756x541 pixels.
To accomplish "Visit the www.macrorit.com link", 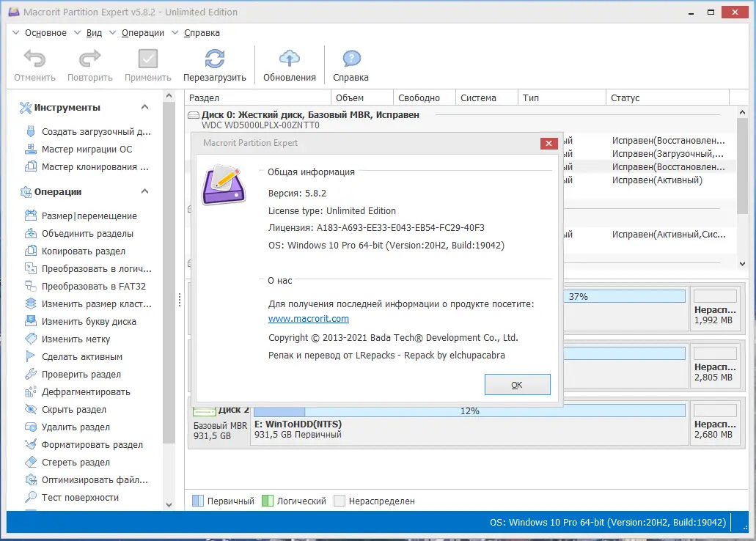I will (x=309, y=318).
